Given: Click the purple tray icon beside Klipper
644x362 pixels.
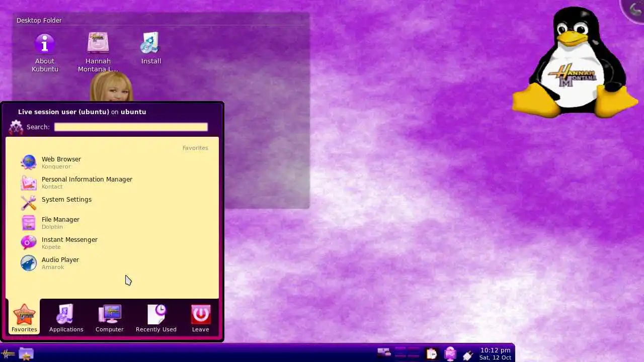Looking at the screenshot, I should (450, 354).
